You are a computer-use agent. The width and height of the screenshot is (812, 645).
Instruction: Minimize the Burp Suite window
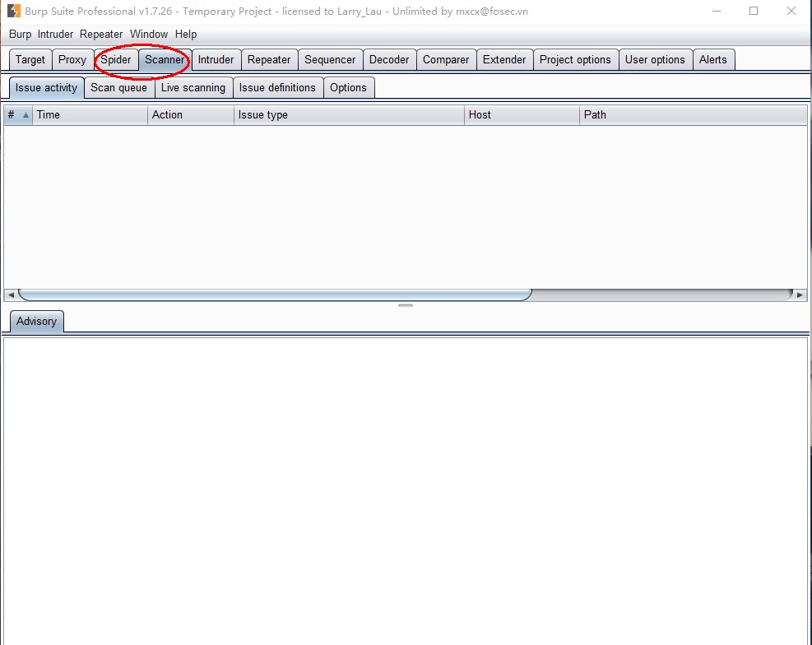tap(717, 11)
